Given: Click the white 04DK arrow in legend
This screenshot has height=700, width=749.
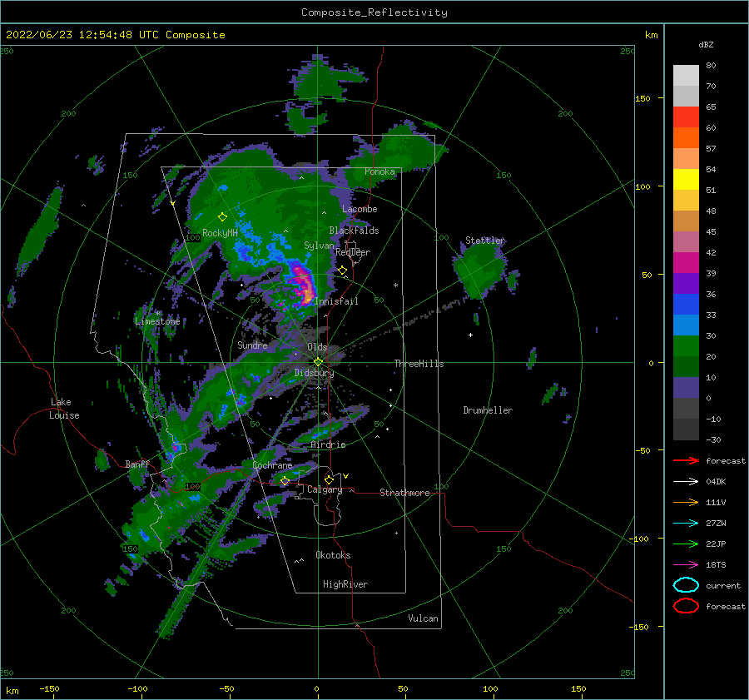Looking at the screenshot, I should [x=686, y=482].
